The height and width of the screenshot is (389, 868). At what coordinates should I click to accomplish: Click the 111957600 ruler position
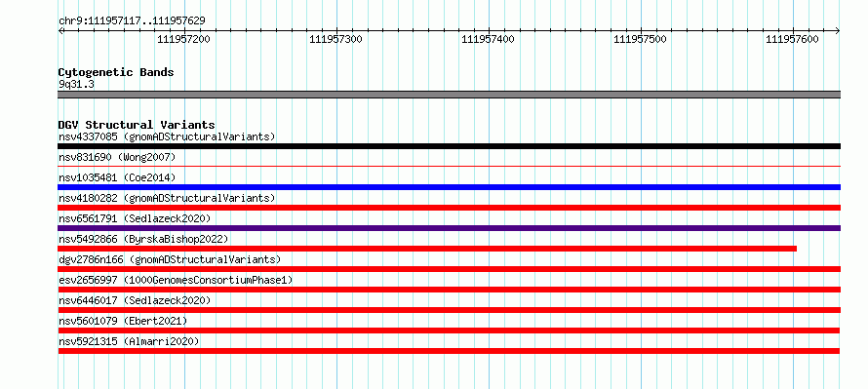(x=793, y=39)
